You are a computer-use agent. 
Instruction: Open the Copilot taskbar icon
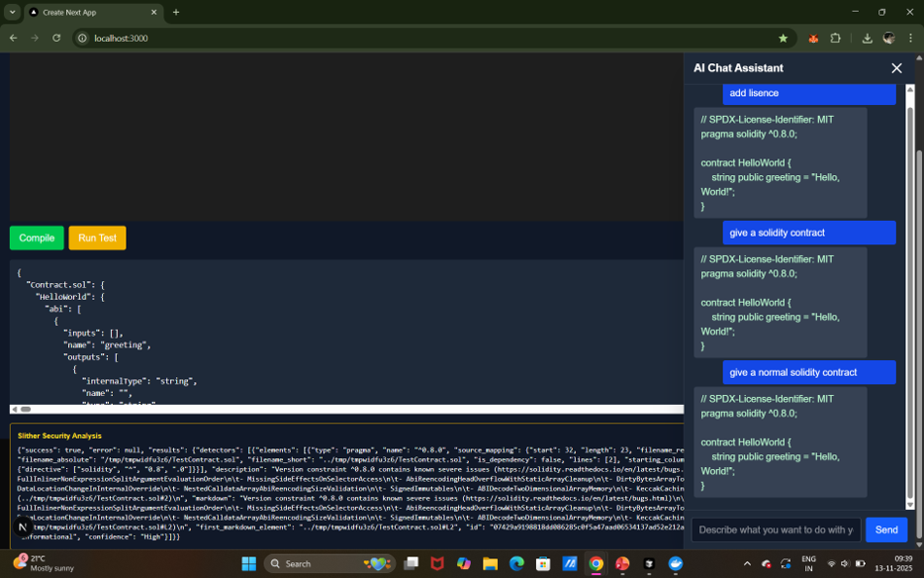point(464,564)
